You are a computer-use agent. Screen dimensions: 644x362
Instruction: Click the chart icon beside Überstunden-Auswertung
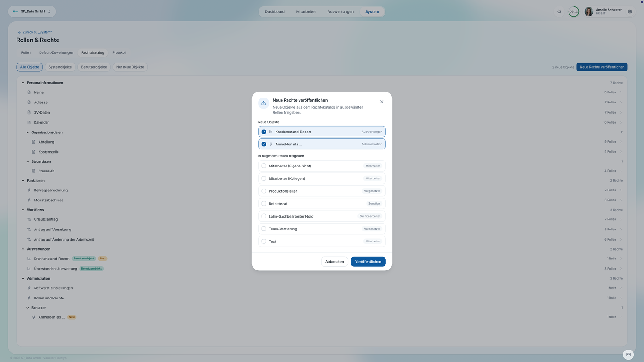tap(29, 269)
